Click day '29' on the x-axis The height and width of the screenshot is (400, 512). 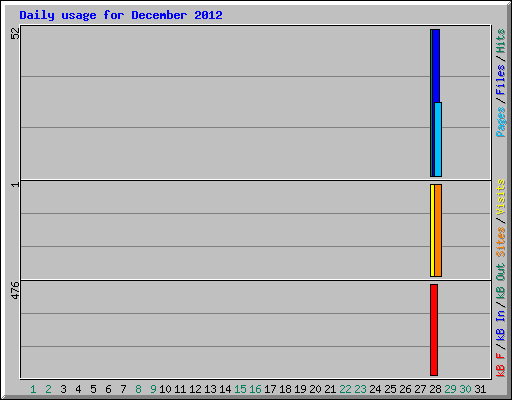tap(450, 389)
